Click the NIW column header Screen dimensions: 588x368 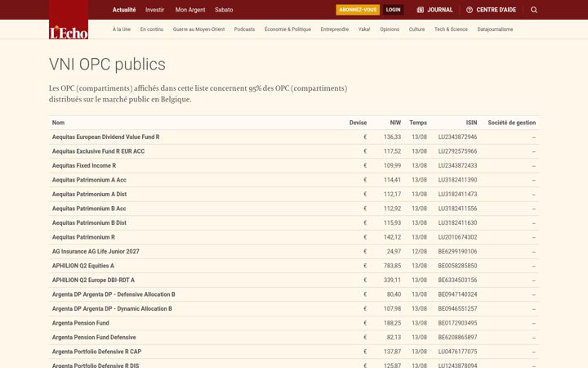click(395, 123)
